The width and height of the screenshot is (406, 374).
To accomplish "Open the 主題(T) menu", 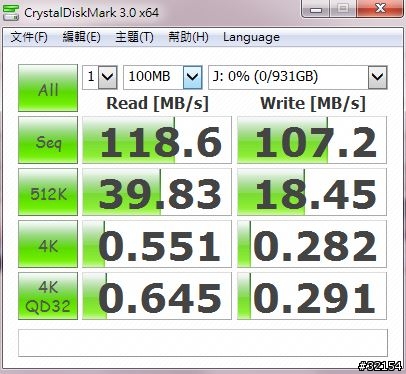I will click(x=134, y=37).
